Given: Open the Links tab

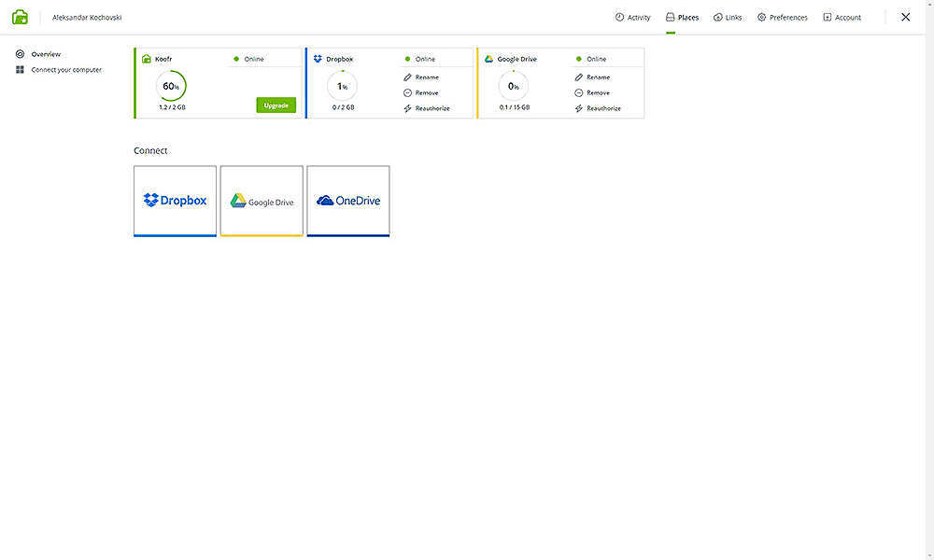Looking at the screenshot, I should 728,17.
